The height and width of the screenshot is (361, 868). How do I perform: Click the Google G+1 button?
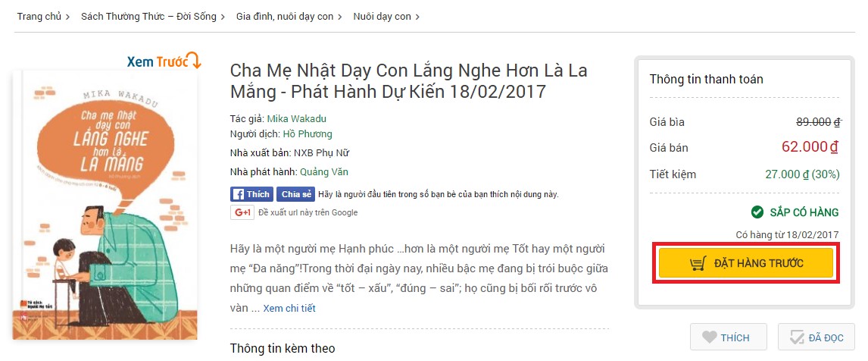242,212
